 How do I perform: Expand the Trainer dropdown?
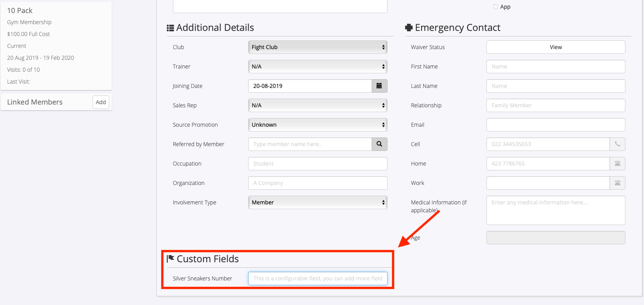[x=317, y=67]
